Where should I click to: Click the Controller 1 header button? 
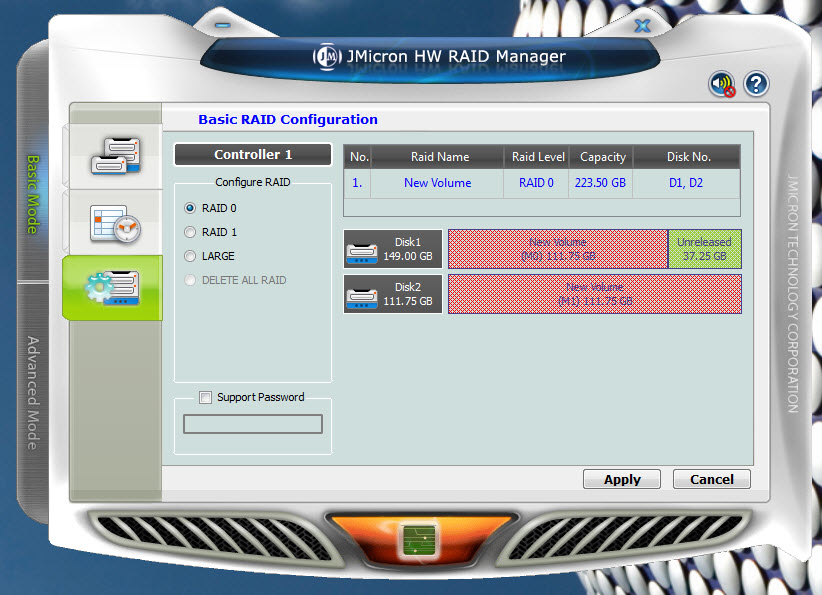click(x=253, y=155)
